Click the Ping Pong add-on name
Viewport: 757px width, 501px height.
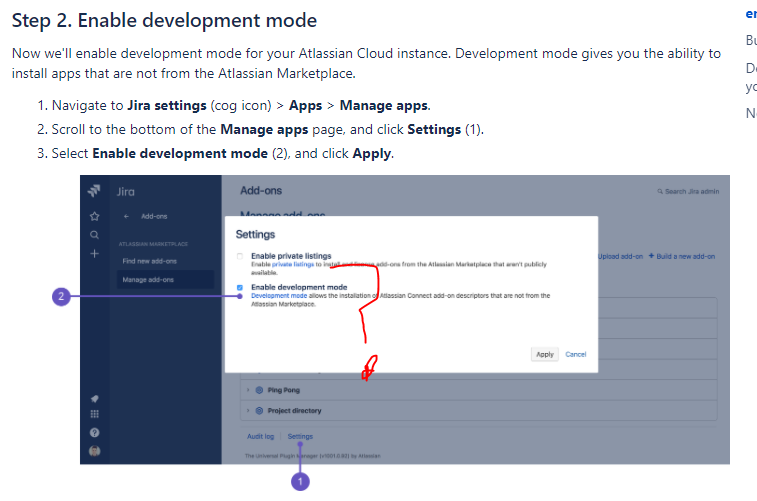point(284,390)
